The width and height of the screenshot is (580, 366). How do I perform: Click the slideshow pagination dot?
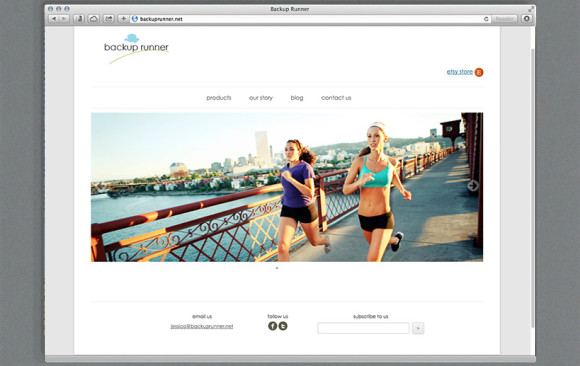277,268
